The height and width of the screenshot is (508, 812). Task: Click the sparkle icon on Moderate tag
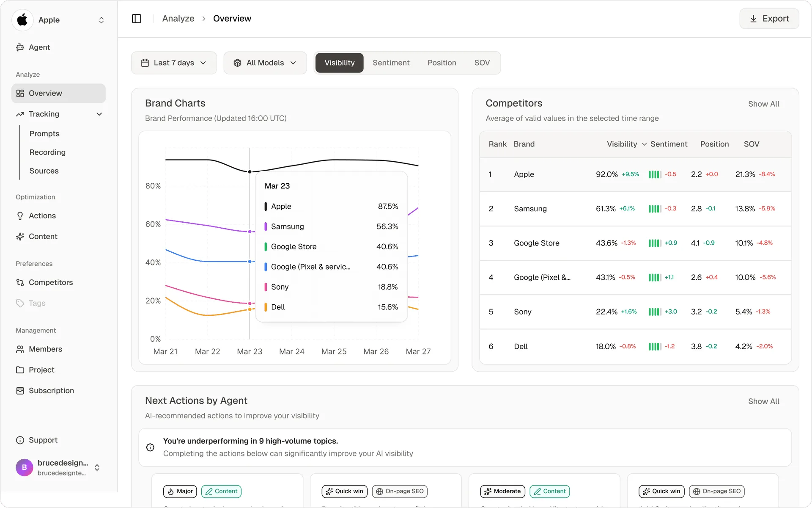click(x=488, y=491)
